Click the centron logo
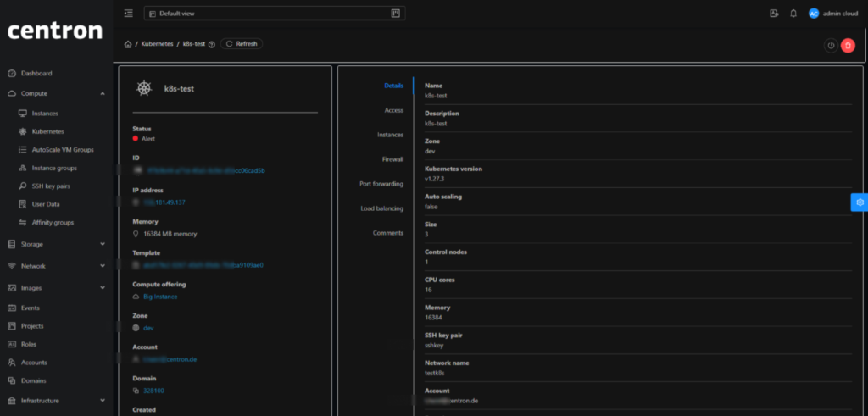868x416 pixels. [x=55, y=31]
